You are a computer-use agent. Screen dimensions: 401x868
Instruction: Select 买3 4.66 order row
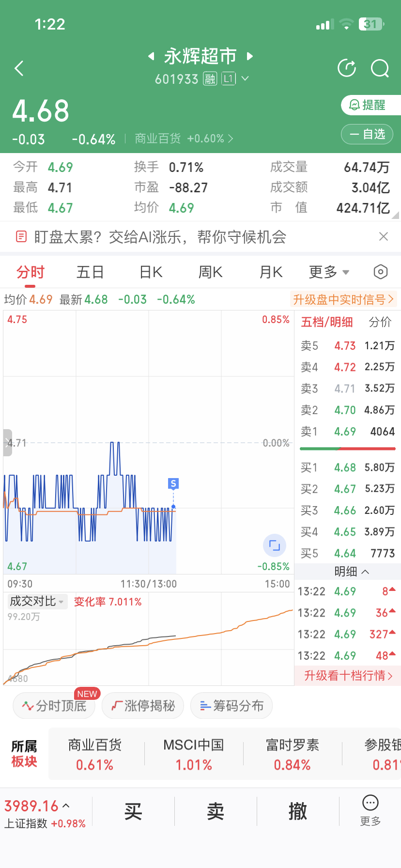pos(348,510)
